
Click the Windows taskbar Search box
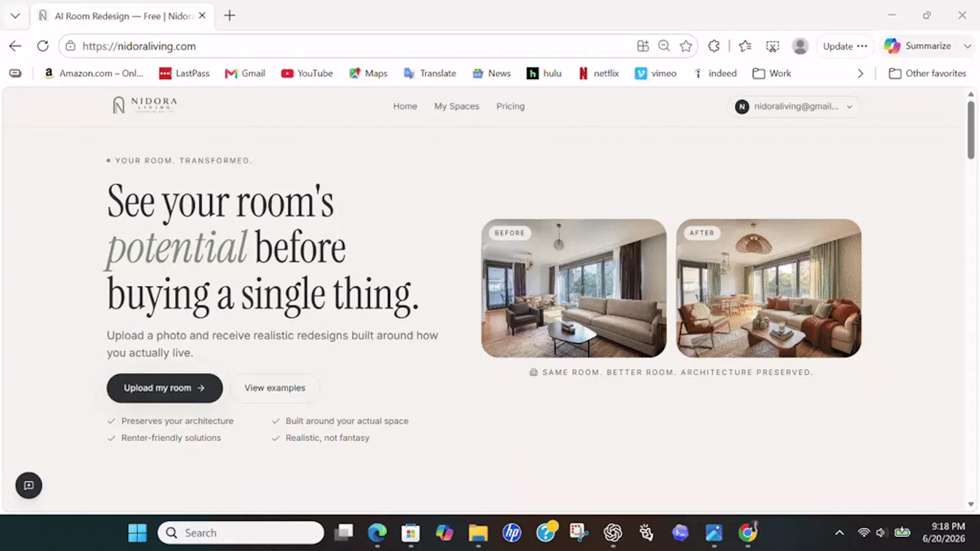click(241, 533)
